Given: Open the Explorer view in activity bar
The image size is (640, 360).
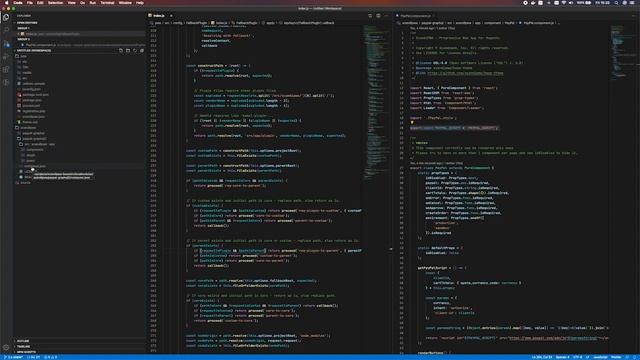Looking at the screenshot, I should click(6, 17).
